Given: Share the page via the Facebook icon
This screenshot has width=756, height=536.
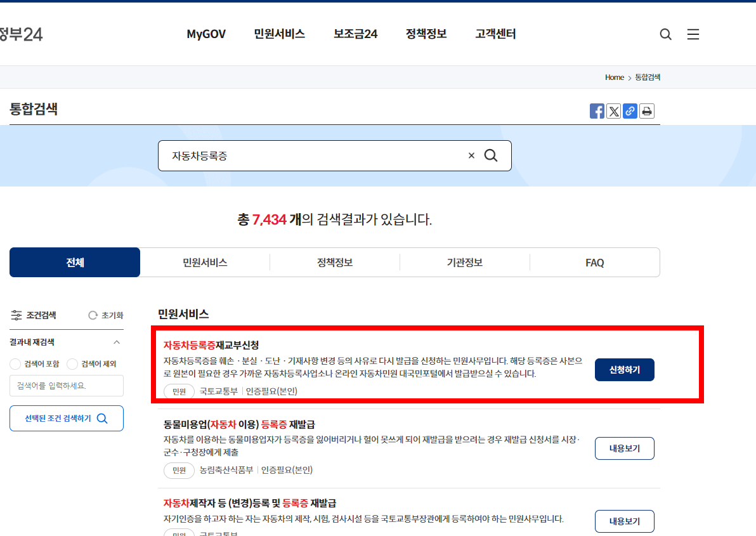Looking at the screenshot, I should (x=597, y=111).
